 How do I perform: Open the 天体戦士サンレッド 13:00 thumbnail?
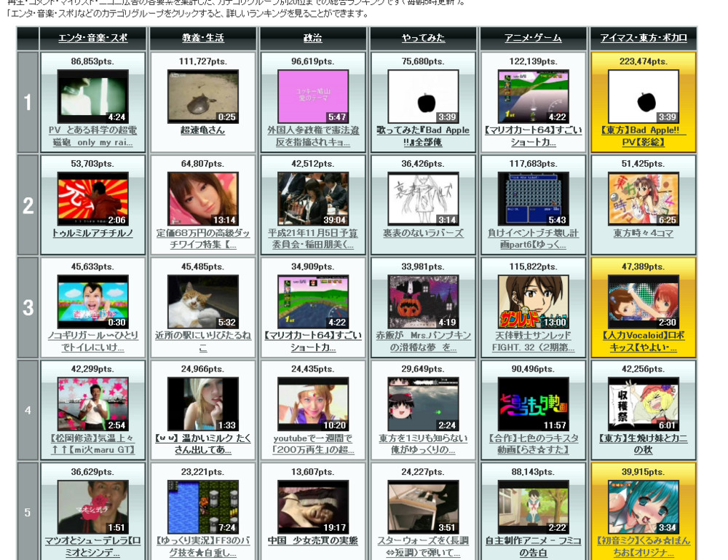(533, 301)
